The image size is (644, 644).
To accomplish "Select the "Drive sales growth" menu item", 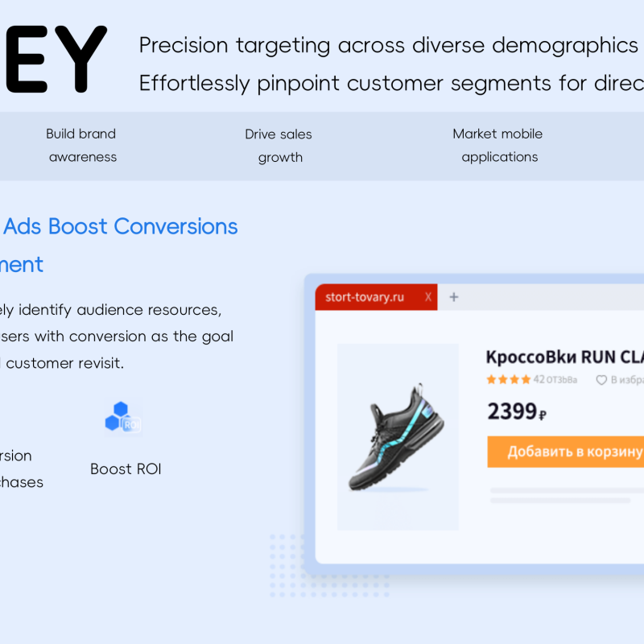I will pos(279,146).
